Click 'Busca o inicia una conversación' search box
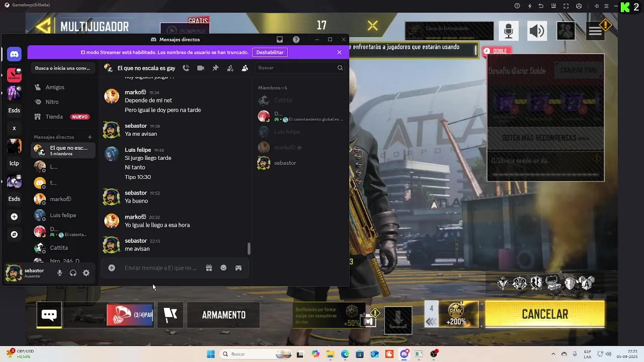Screen dimensions: 644x362 pyautogui.click(x=63, y=68)
